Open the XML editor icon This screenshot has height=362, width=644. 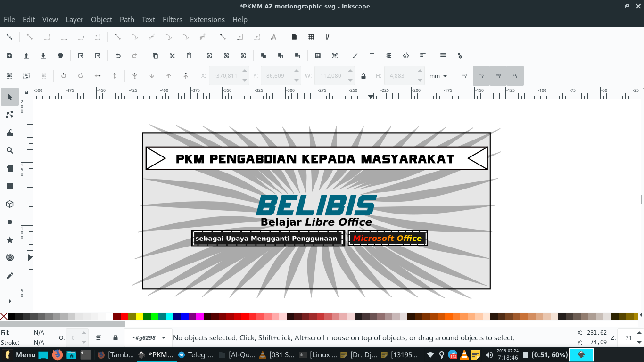[x=406, y=56]
